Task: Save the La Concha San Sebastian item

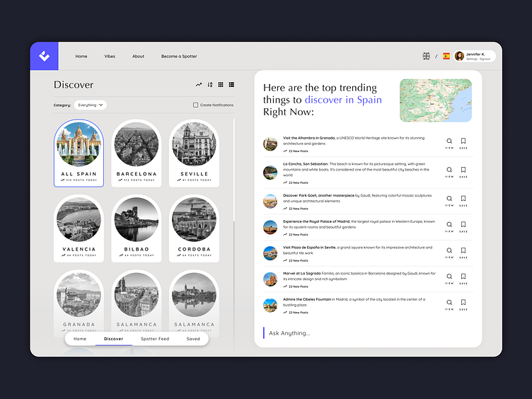Action: click(463, 172)
